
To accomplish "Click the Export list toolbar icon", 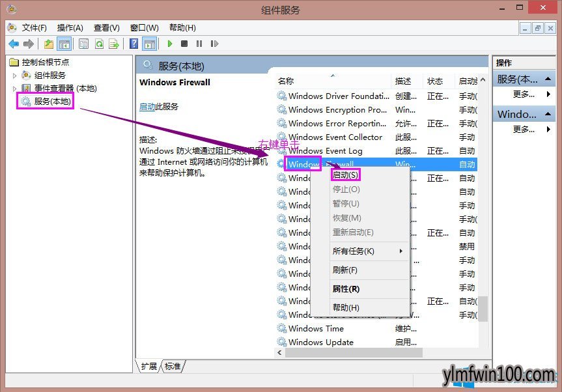I will (x=114, y=44).
